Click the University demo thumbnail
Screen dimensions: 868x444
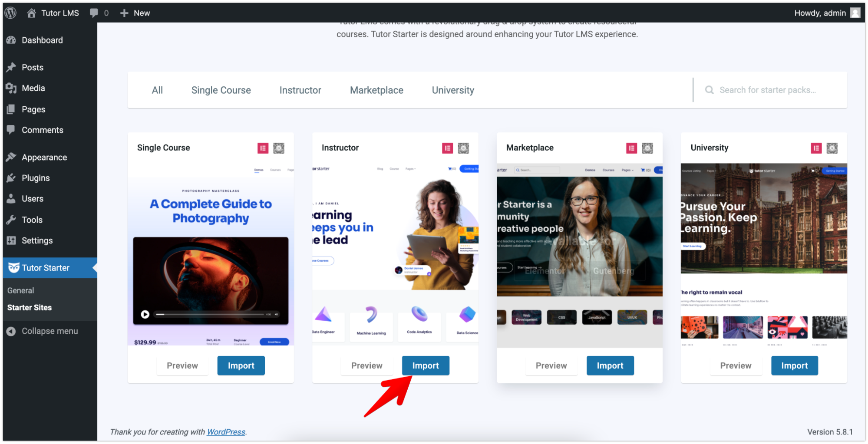[764, 255]
